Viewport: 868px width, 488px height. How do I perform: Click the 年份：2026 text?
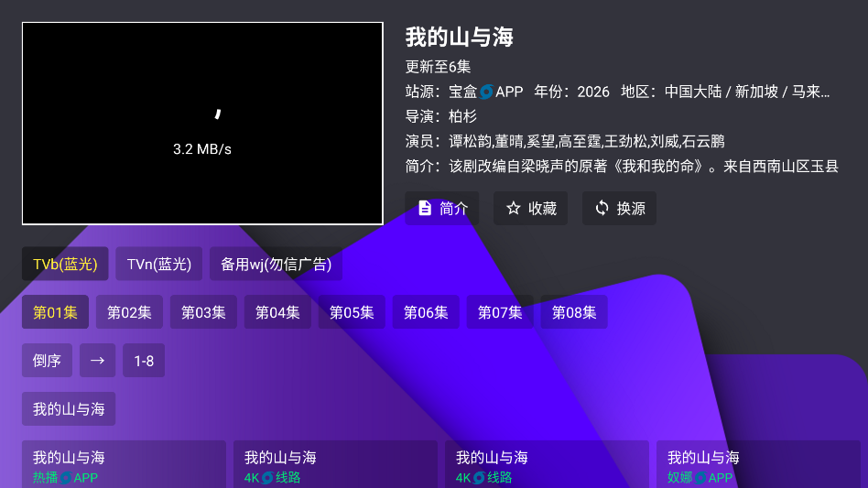click(572, 92)
